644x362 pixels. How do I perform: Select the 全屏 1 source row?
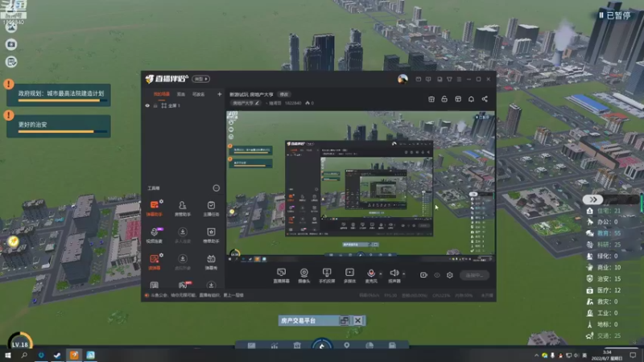coord(184,105)
